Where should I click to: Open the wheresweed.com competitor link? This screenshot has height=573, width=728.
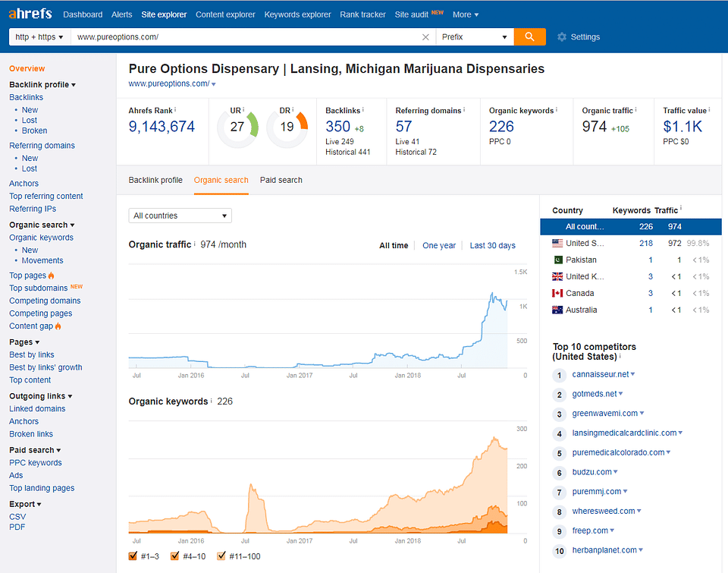[x=604, y=511]
